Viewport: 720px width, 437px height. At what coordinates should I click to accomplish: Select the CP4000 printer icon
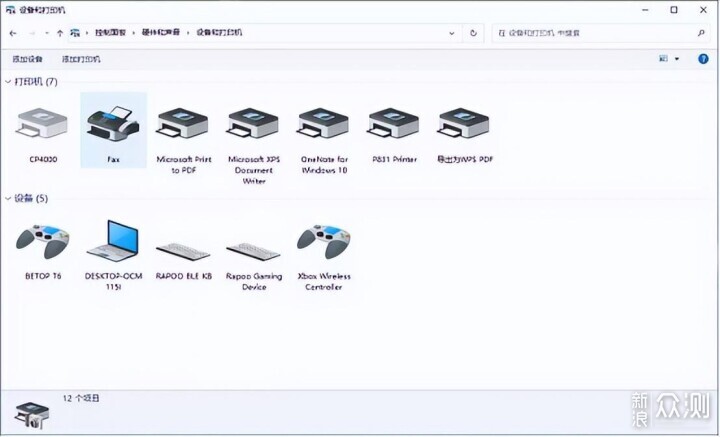[x=42, y=123]
